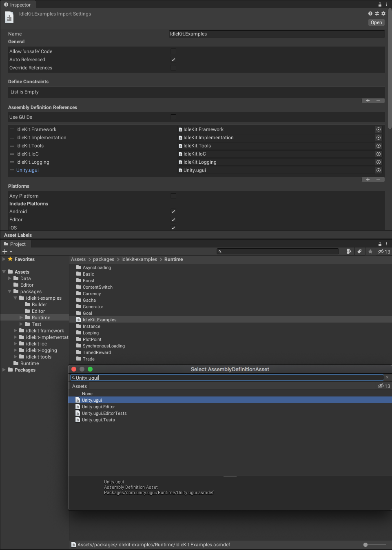
Task: Select the Inspector tab
Action: (18, 5)
